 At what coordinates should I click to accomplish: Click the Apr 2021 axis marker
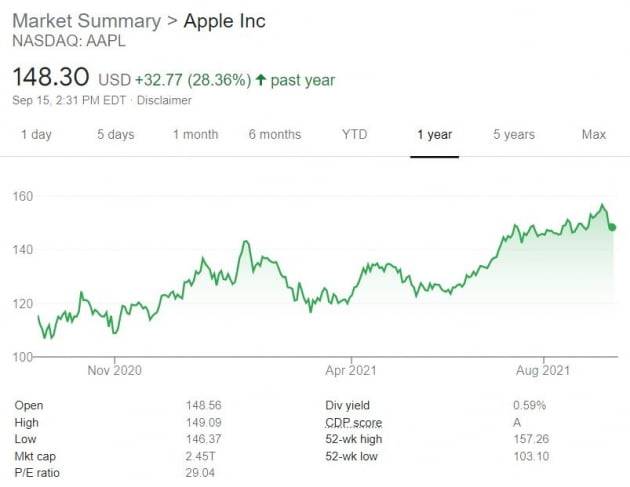351,371
